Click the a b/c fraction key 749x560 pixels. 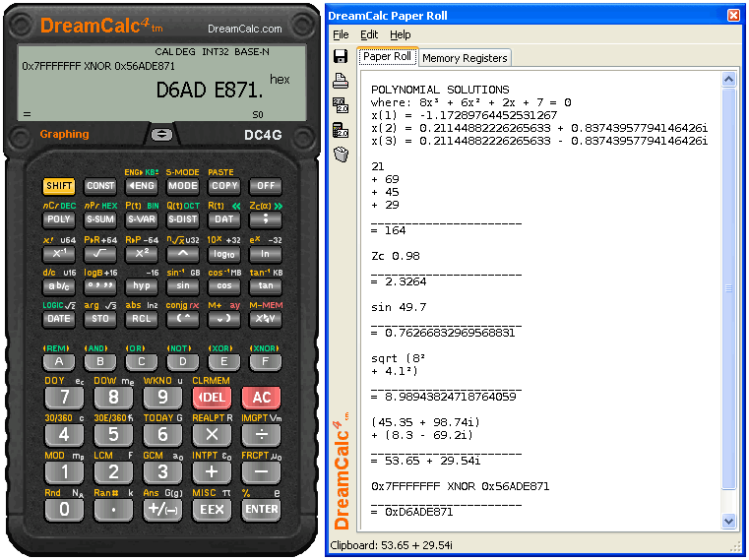click(59, 285)
